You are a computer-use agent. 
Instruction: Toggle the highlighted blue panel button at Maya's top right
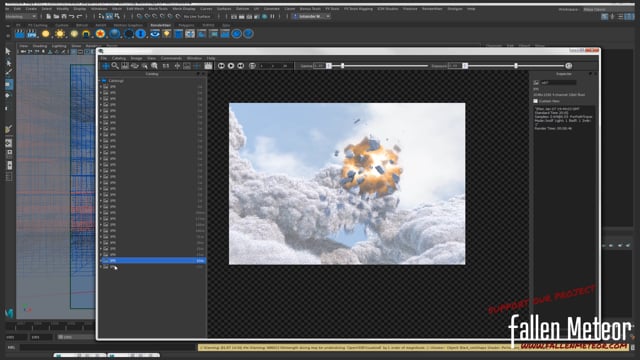[x=629, y=16]
